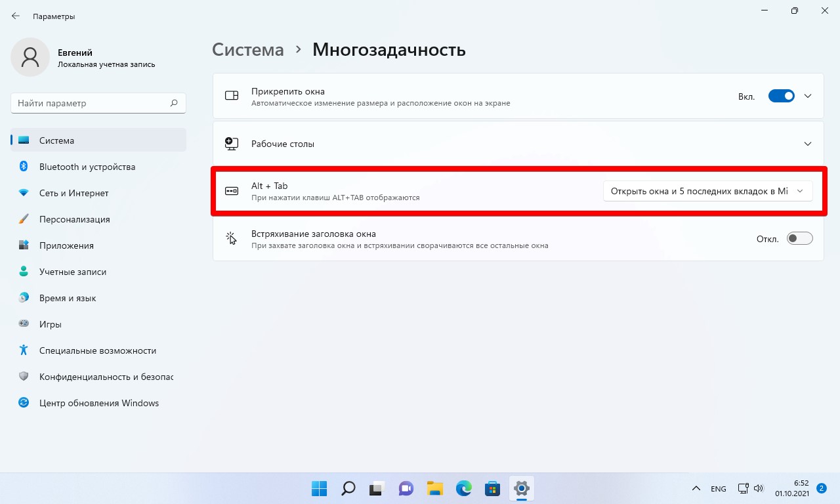Open Приложения section
Image resolution: width=840 pixels, height=504 pixels.
(x=98, y=245)
